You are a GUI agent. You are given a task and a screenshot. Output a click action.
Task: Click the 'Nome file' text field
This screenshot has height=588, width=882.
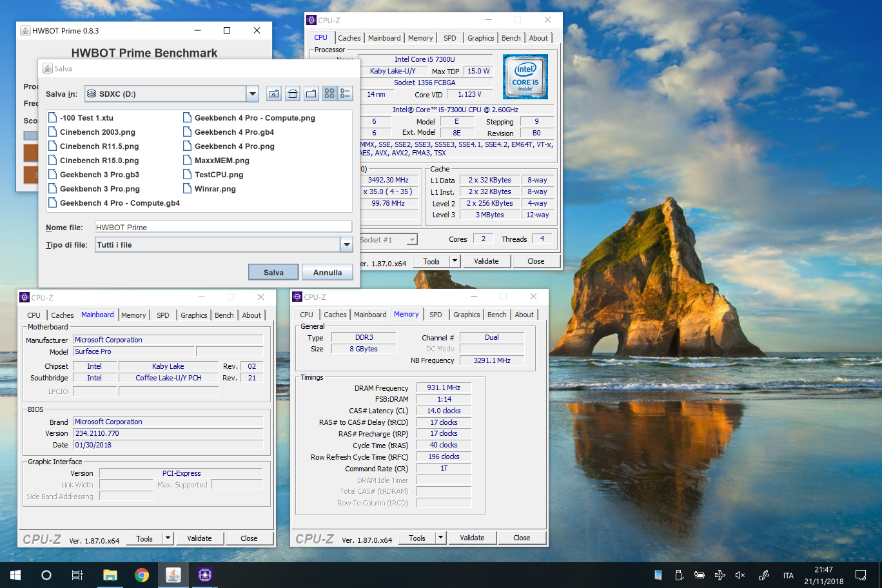pos(223,227)
